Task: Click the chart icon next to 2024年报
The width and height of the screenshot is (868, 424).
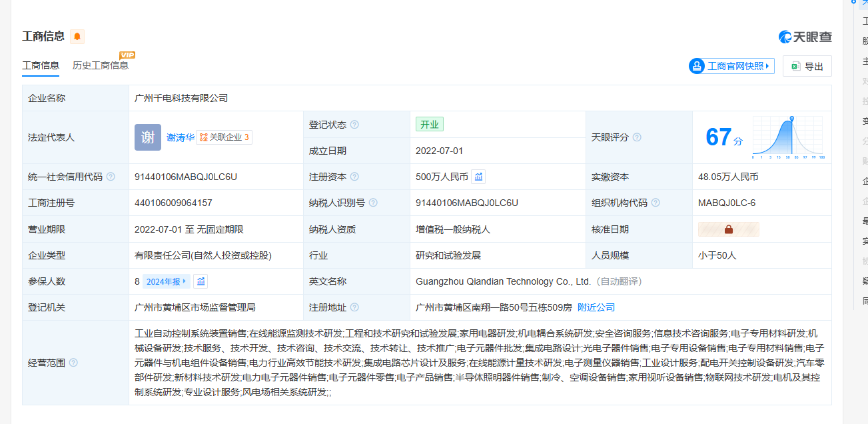Action: click(201, 281)
